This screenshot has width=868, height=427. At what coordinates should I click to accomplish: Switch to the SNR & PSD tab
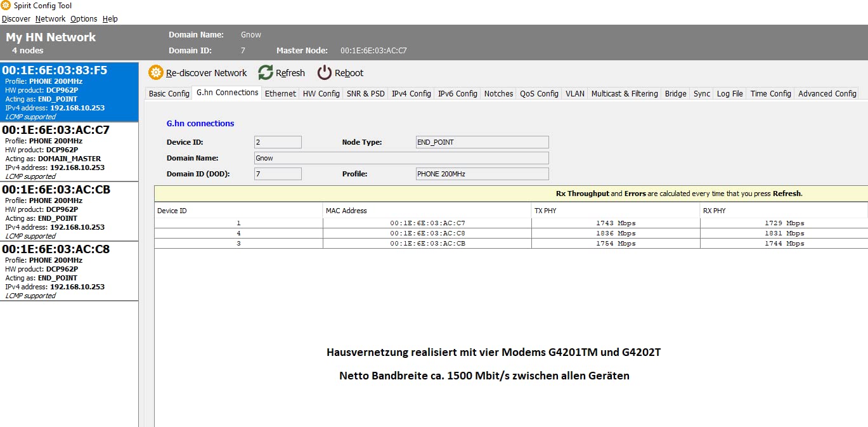pos(365,93)
